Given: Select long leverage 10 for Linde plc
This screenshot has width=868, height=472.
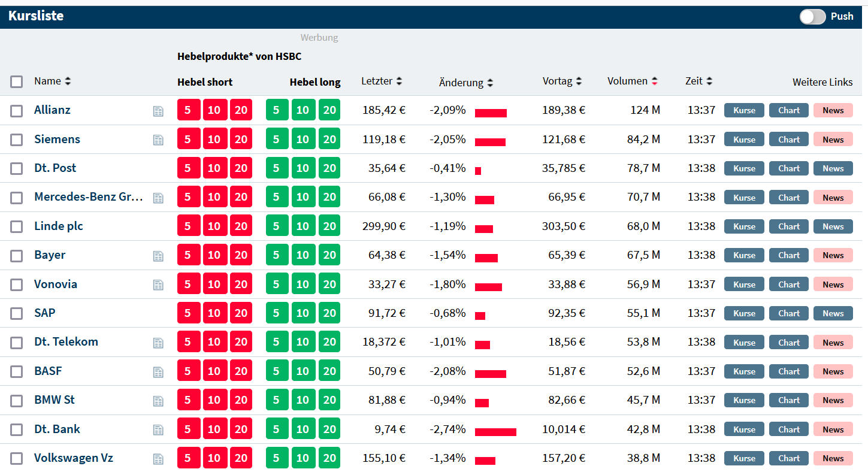Looking at the screenshot, I should coord(303,226).
